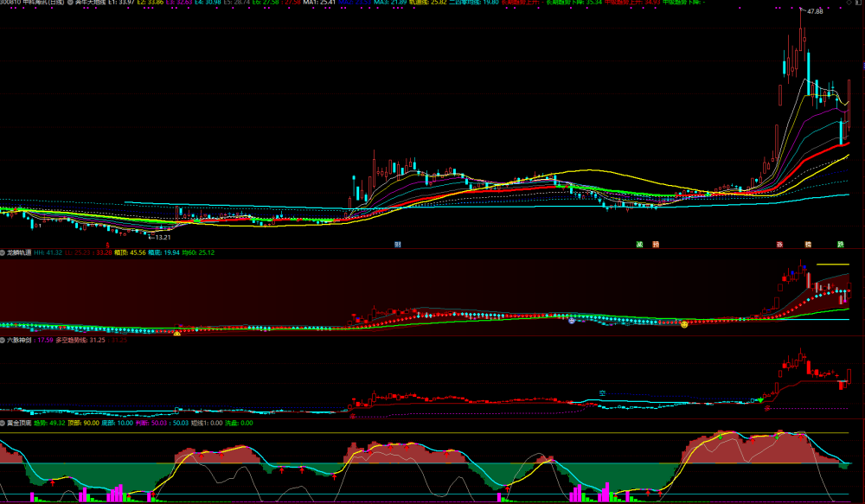Open the dropdown circle beside 龙麟轨道 indicator

[x=3, y=252]
